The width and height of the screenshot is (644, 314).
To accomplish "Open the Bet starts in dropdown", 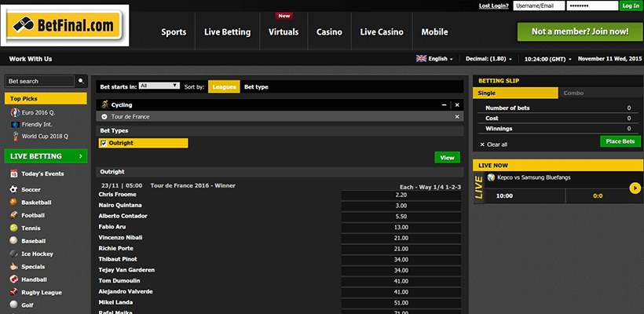I will coord(159,86).
